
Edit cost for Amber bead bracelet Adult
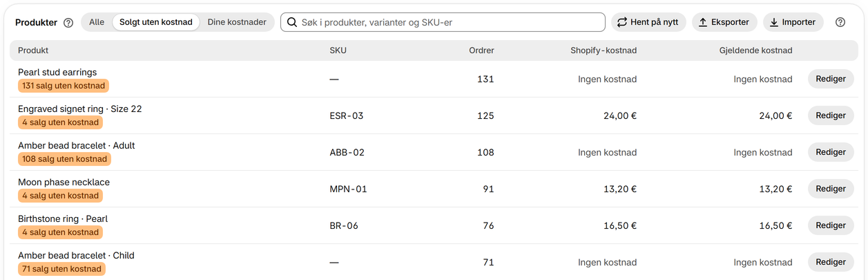tap(831, 152)
